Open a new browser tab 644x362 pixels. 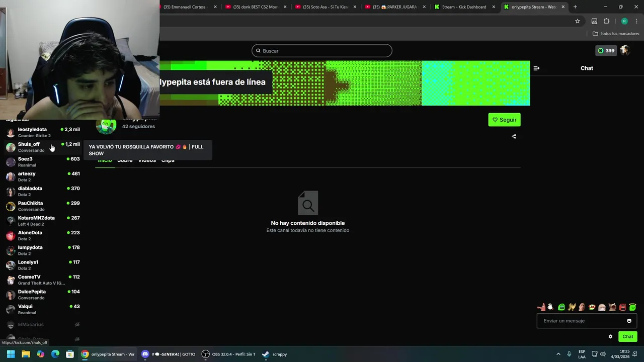575,7
